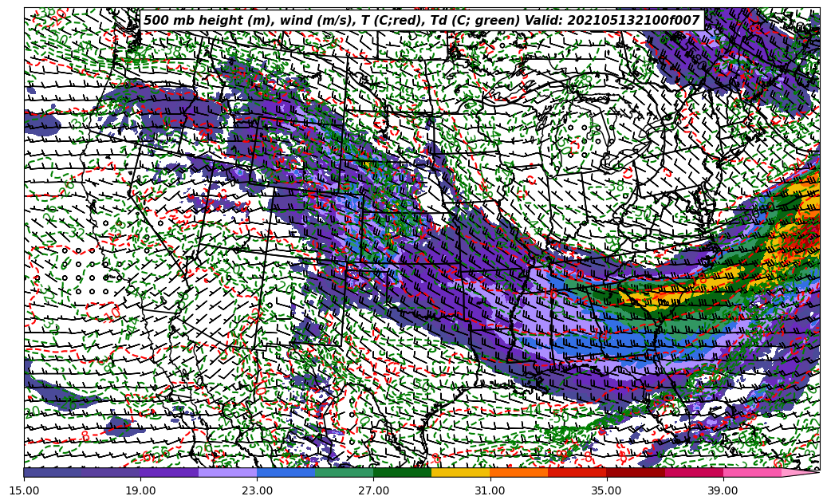Choose the hot pink colorbar segment
The image size is (827, 504).
[751, 473]
